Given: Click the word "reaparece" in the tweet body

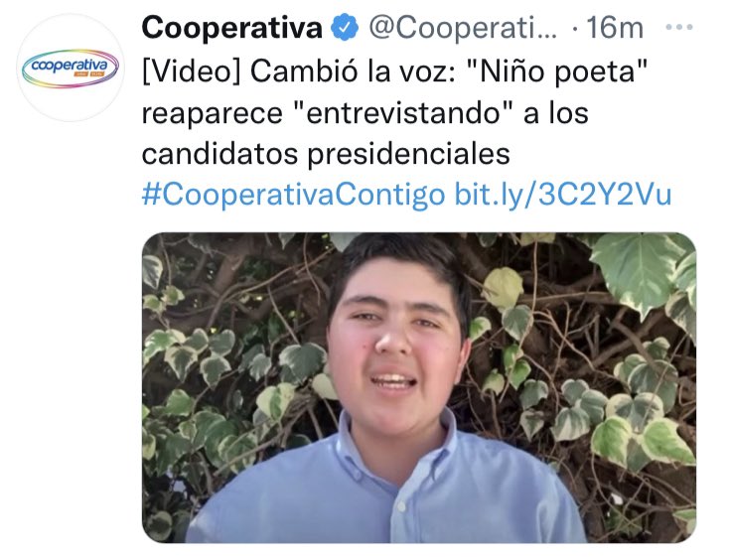Looking at the screenshot, I should [212, 114].
